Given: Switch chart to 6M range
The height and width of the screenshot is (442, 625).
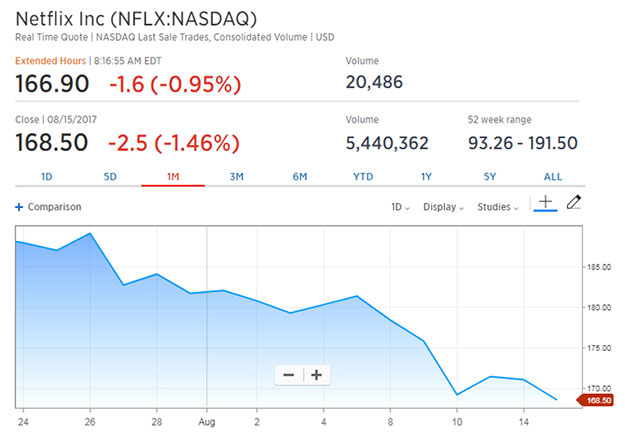Looking at the screenshot, I should (x=300, y=177).
